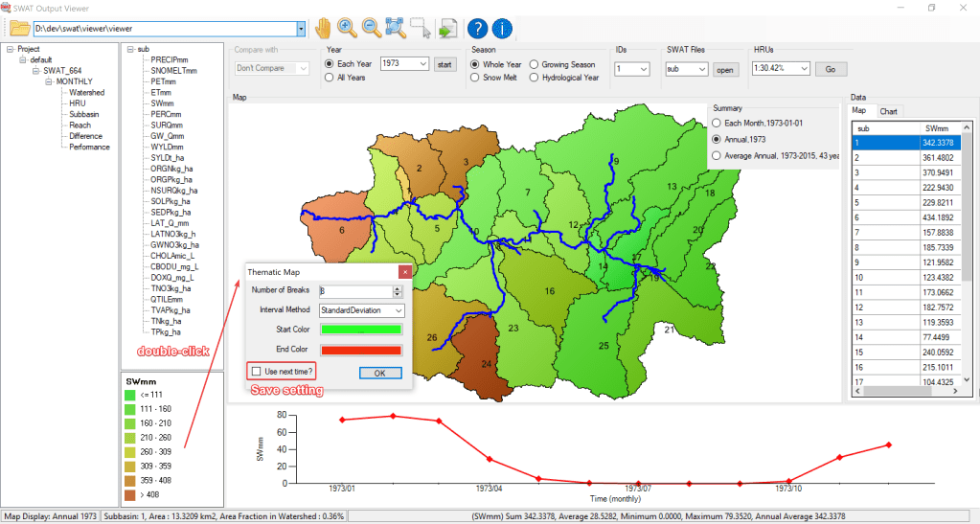
Task: Open the Don't Compare dropdown
Action: point(303,68)
